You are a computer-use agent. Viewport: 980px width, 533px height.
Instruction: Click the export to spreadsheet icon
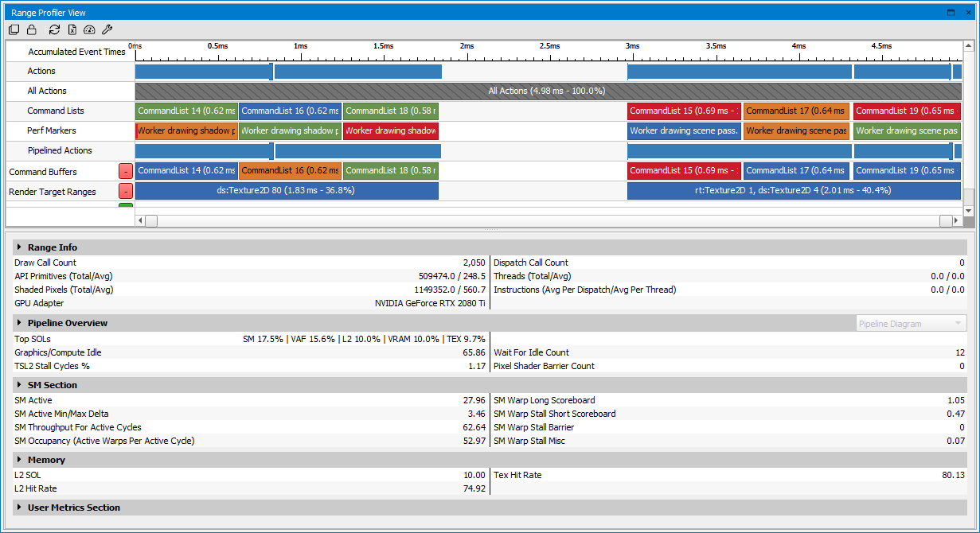pos(72,29)
